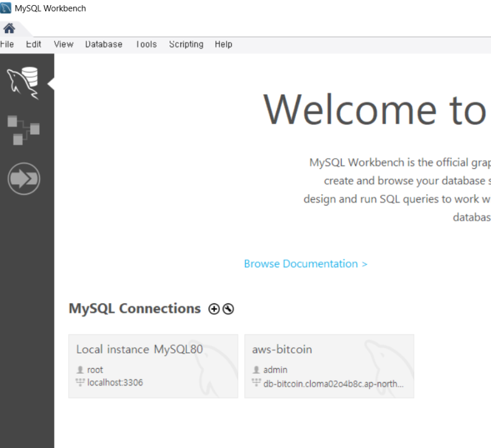Open the View menu
491x448 pixels.
[x=64, y=44]
